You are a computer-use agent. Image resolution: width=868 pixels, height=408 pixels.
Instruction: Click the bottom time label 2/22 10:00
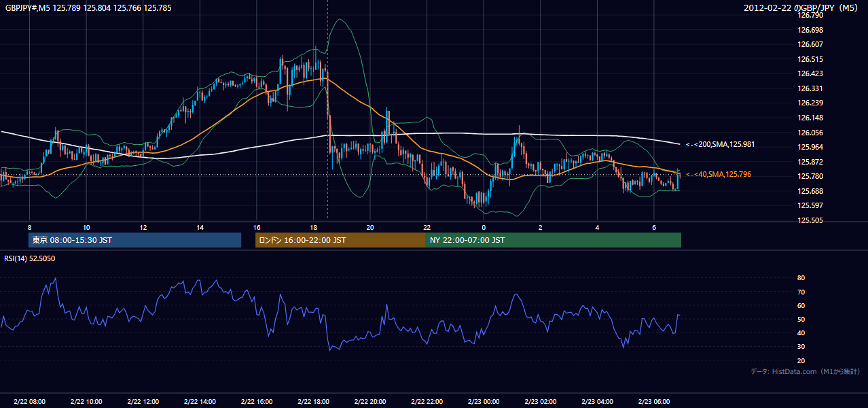click(86, 402)
